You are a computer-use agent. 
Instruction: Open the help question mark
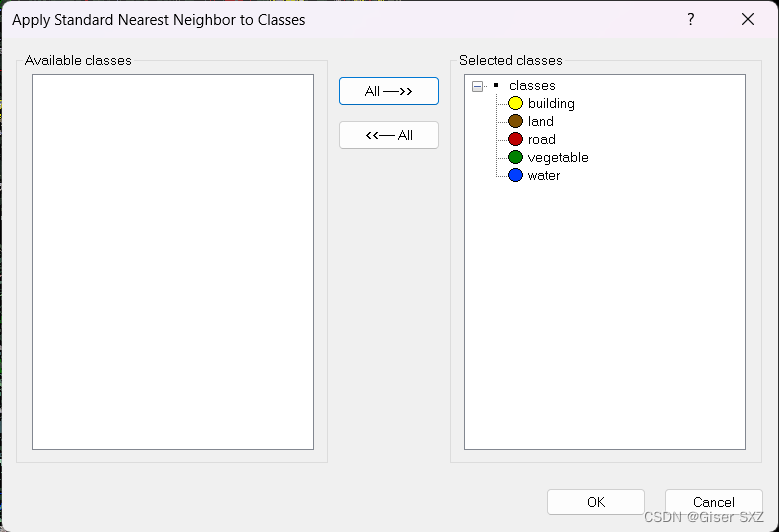(x=691, y=19)
